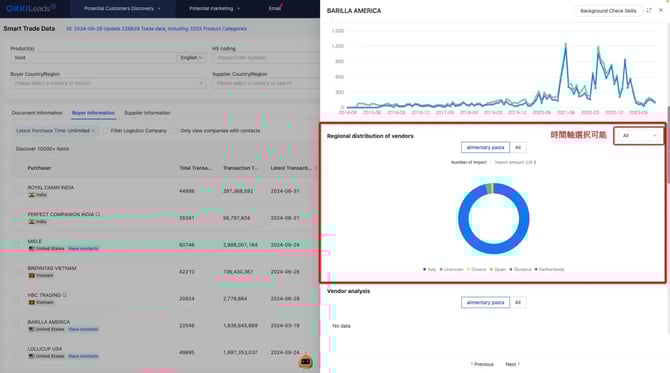Viewport: 670px width, 373px height.
Task: Toggle Spain legend item in donut chart
Action: tap(498, 269)
